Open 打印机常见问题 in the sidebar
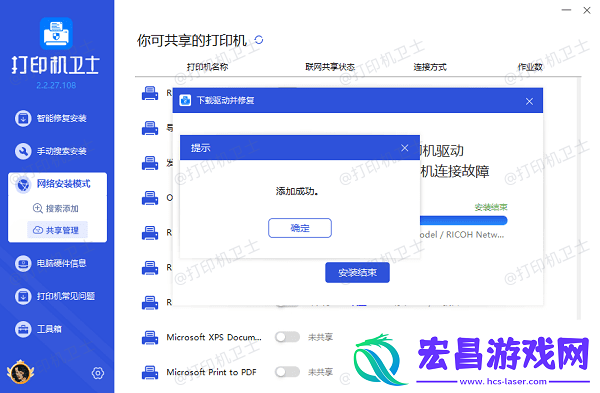This screenshot has width=600, height=393. pos(55,296)
